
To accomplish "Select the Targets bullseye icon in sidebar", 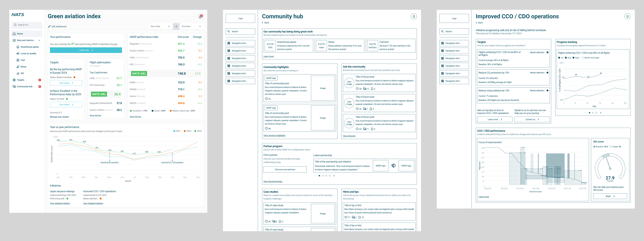I will (14, 80).
